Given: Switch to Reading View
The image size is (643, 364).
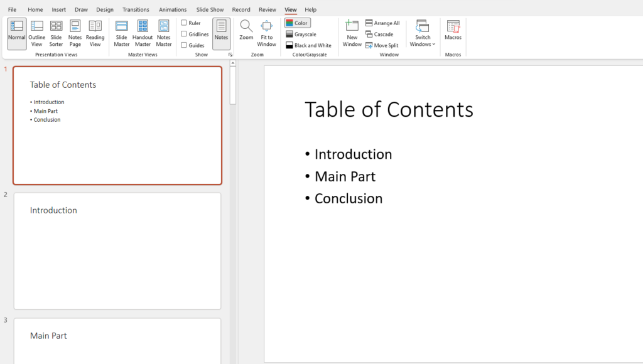Looking at the screenshot, I should (95, 33).
